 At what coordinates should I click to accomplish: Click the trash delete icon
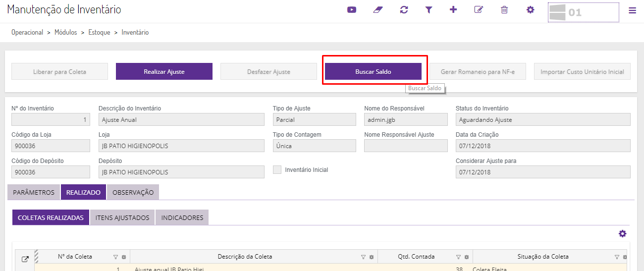[x=504, y=9]
